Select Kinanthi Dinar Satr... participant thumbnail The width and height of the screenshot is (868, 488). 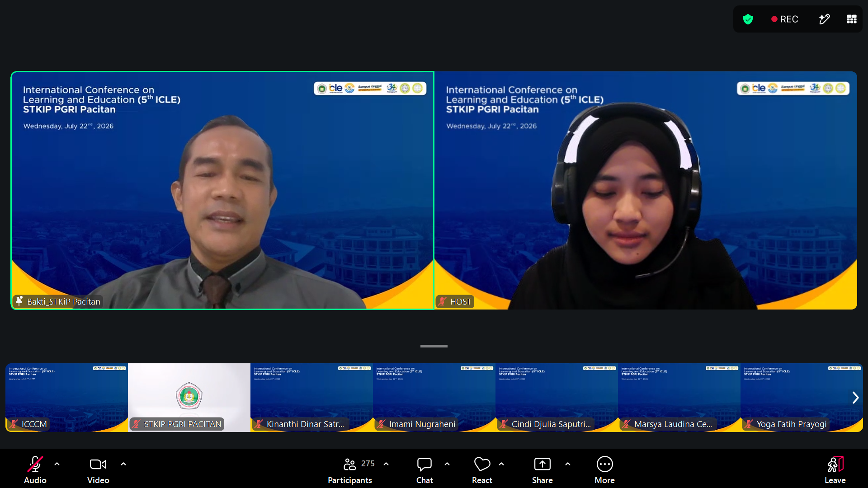(x=311, y=398)
